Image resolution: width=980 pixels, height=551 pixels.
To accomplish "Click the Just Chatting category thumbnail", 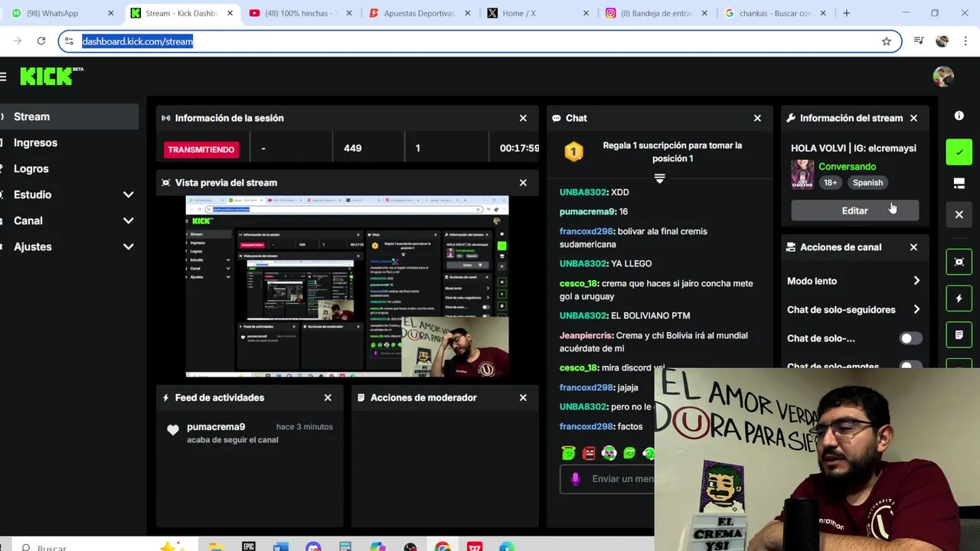I will click(802, 174).
